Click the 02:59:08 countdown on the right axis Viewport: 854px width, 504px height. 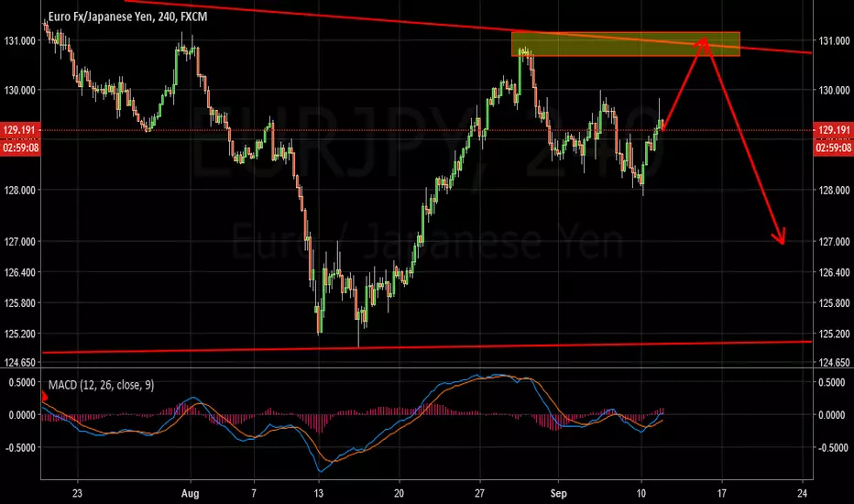[x=833, y=148]
